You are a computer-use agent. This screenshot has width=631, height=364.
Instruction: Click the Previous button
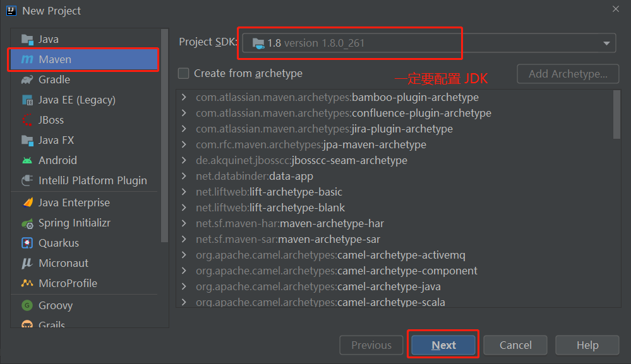pyautogui.click(x=371, y=345)
